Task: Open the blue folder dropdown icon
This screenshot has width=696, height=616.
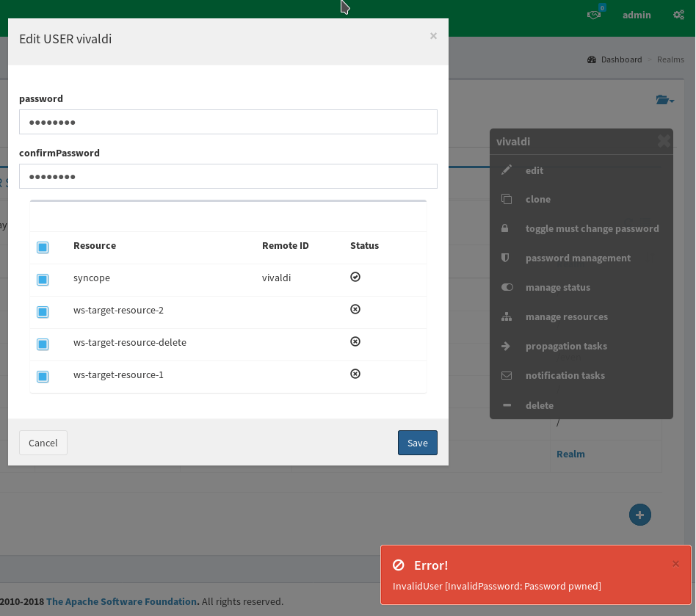Action: (x=664, y=100)
